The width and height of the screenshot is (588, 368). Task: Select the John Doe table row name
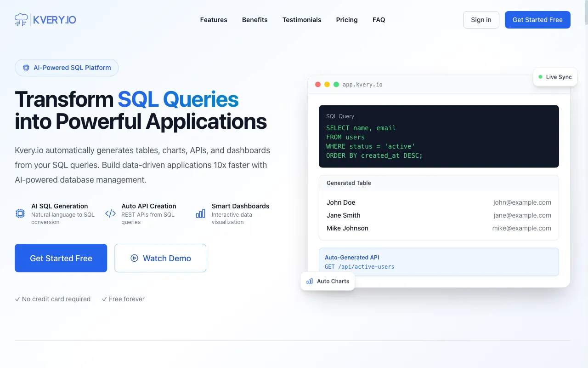[x=341, y=202]
